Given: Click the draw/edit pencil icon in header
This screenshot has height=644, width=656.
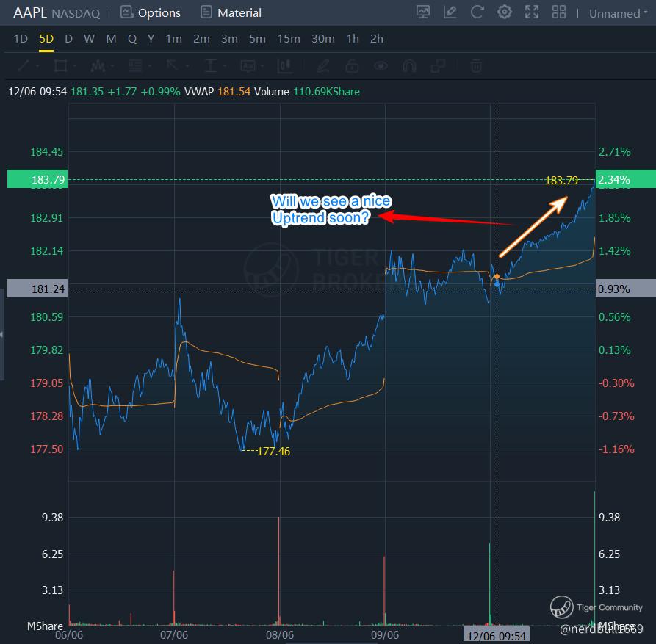Looking at the screenshot, I should click(x=450, y=12).
